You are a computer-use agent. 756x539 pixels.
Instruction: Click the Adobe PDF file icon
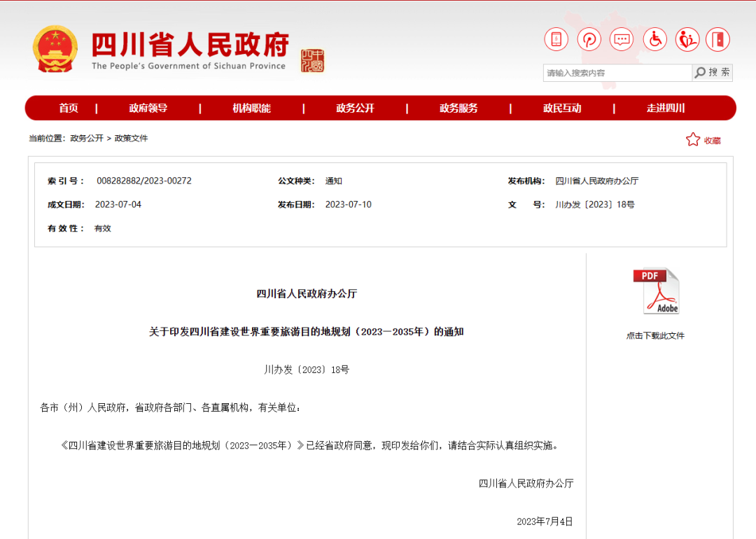(x=656, y=291)
